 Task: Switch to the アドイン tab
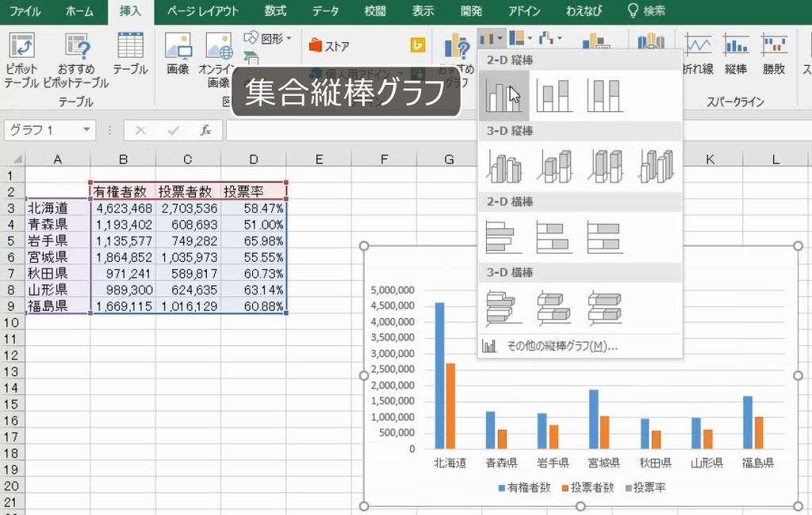pos(524,11)
